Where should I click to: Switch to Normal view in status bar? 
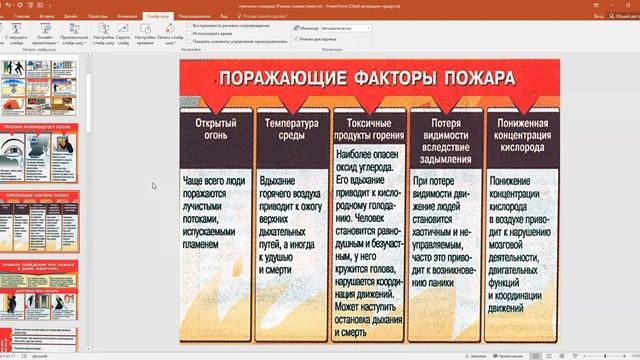click(536, 356)
